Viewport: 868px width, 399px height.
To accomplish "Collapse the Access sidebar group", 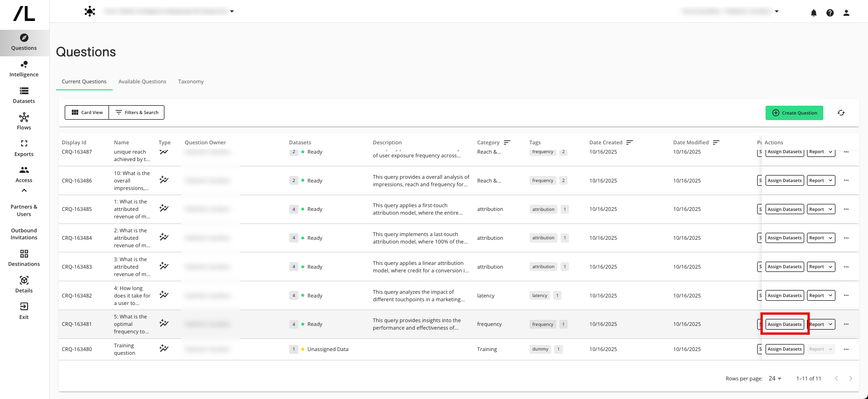I will click(24, 190).
